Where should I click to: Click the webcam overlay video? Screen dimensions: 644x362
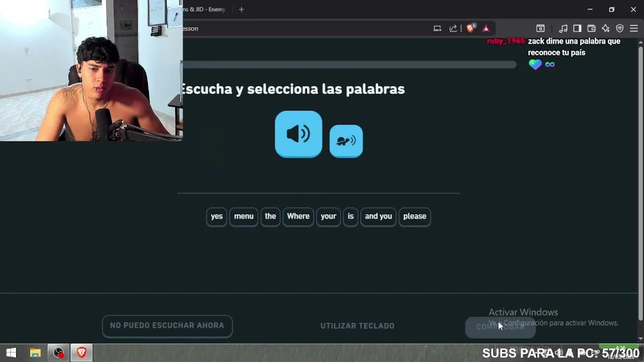click(x=91, y=70)
